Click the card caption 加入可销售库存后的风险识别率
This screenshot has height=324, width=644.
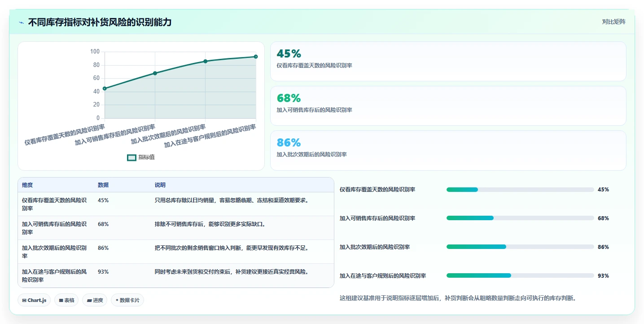[x=314, y=110]
